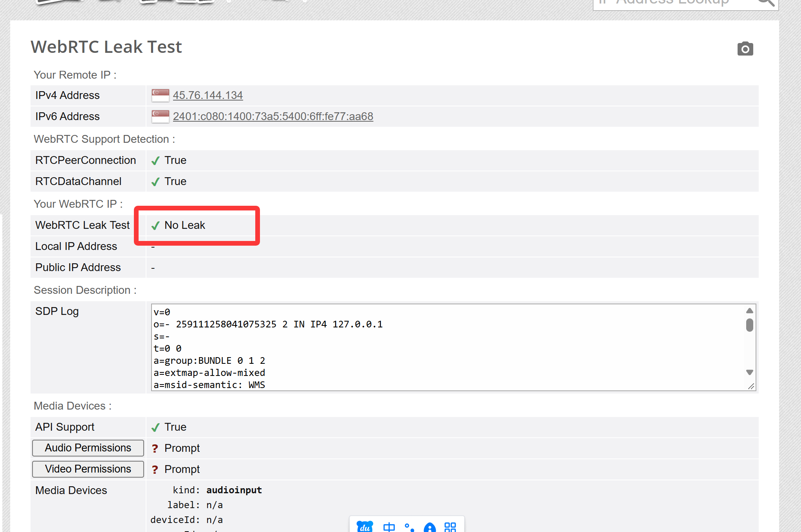Click the 'No Leak' result text
The width and height of the screenshot is (801, 532).
point(185,225)
